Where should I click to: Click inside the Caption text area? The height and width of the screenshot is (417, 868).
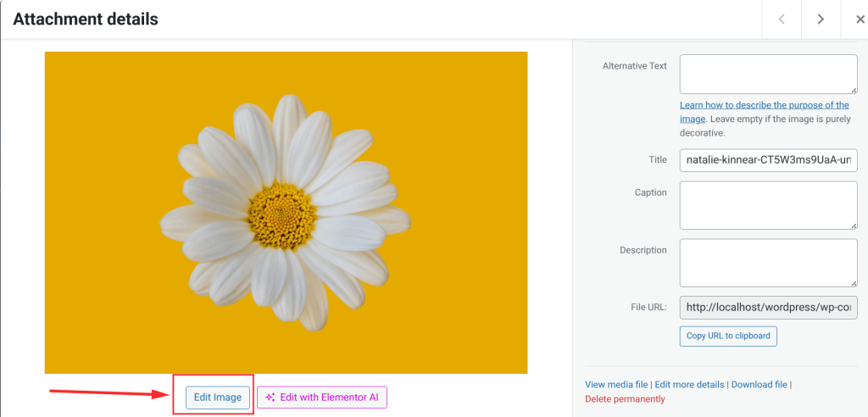pyautogui.click(x=768, y=205)
